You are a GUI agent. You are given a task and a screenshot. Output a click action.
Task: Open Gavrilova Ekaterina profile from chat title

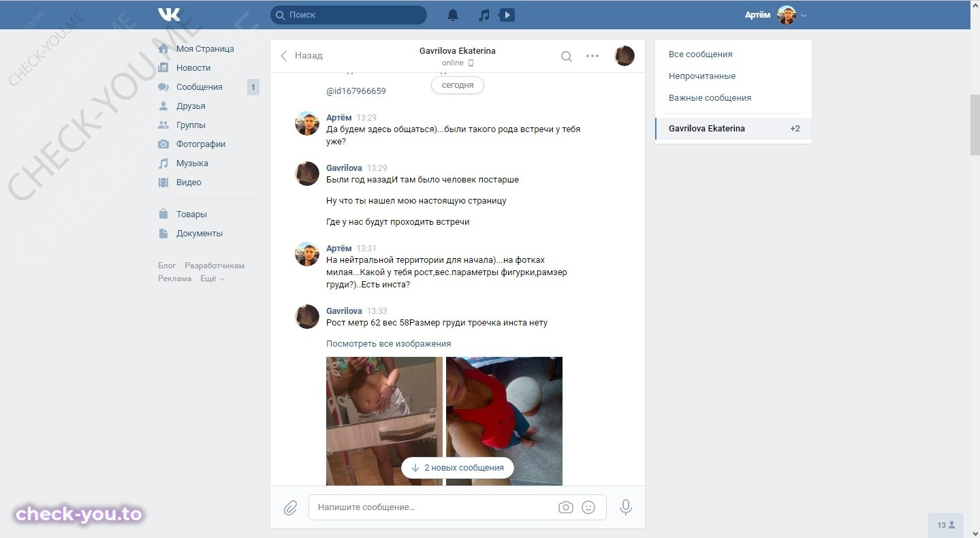(x=458, y=51)
